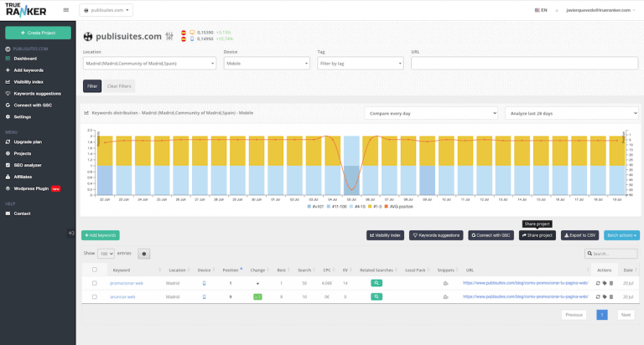Open related searches magnifier for promocionar web
Image resolution: width=644 pixels, height=345 pixels.
(377, 283)
